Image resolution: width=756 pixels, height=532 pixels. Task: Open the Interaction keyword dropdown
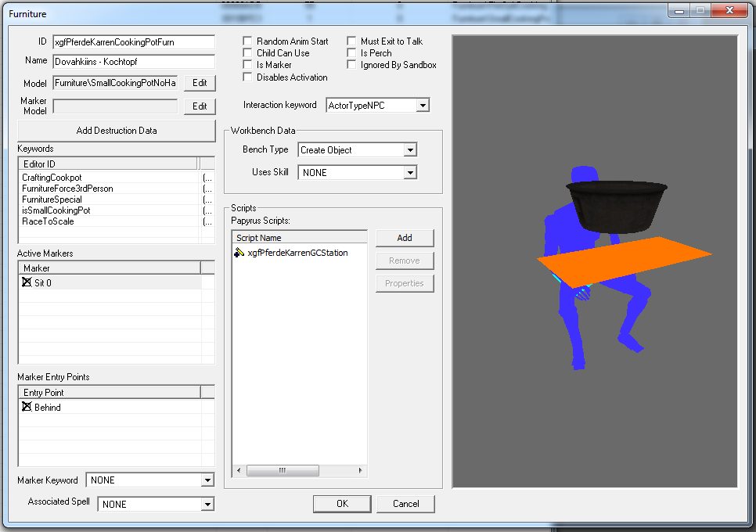tap(423, 106)
